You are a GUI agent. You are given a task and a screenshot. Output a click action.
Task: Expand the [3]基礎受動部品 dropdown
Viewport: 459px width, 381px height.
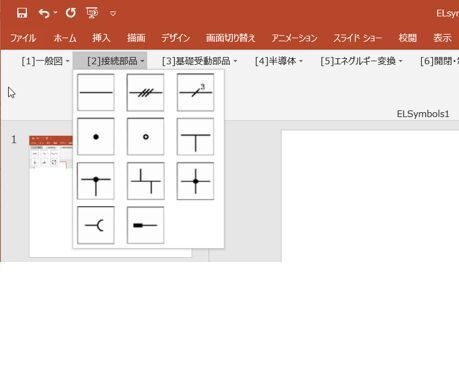[199, 61]
